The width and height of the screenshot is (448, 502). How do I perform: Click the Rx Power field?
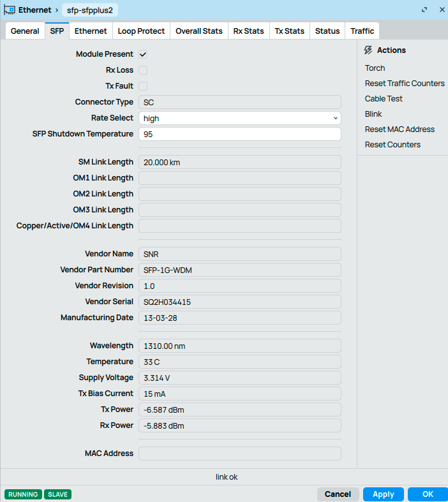(x=240, y=426)
